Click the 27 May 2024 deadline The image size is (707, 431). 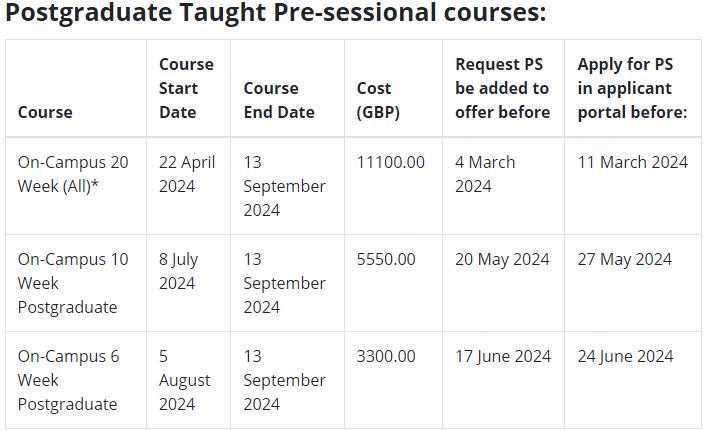[624, 259]
